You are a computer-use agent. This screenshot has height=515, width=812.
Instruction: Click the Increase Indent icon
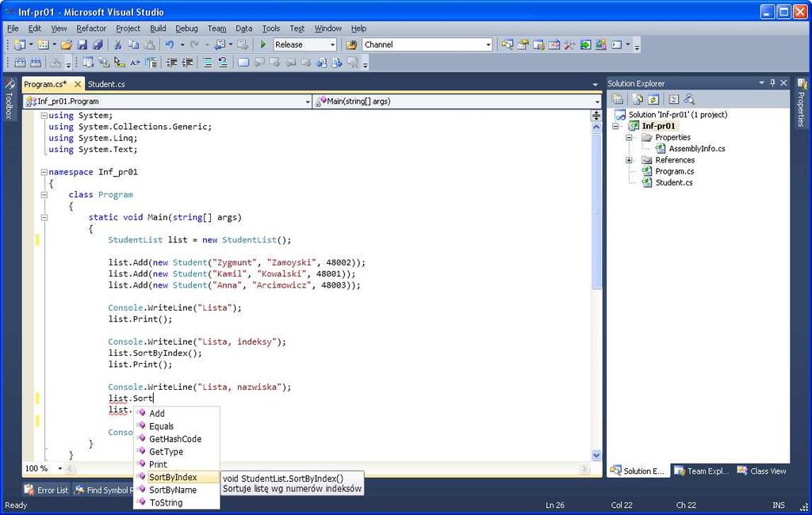(x=187, y=63)
